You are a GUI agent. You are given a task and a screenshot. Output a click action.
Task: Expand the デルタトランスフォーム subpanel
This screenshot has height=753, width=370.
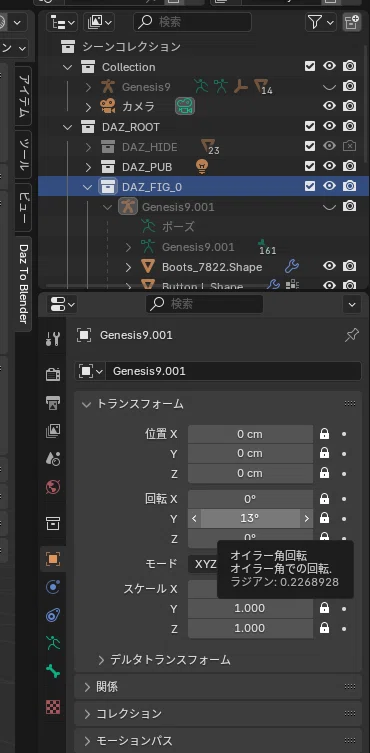101,660
